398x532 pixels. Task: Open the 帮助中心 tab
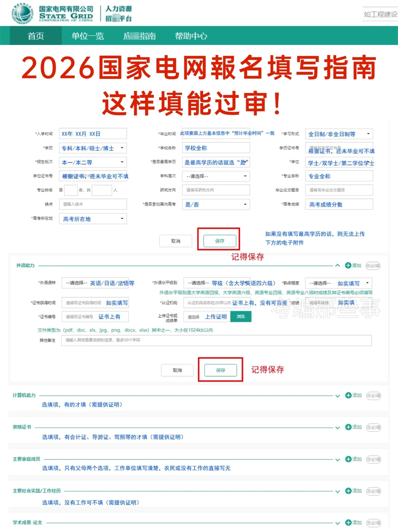191,36
